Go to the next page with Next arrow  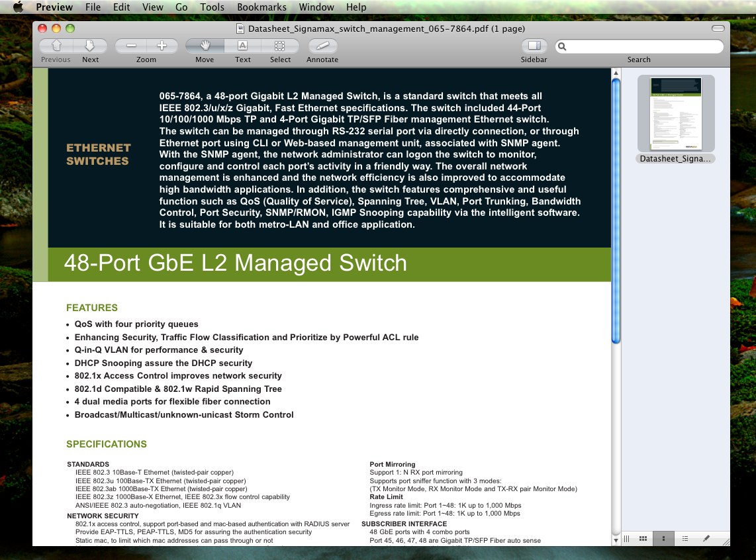(x=90, y=46)
